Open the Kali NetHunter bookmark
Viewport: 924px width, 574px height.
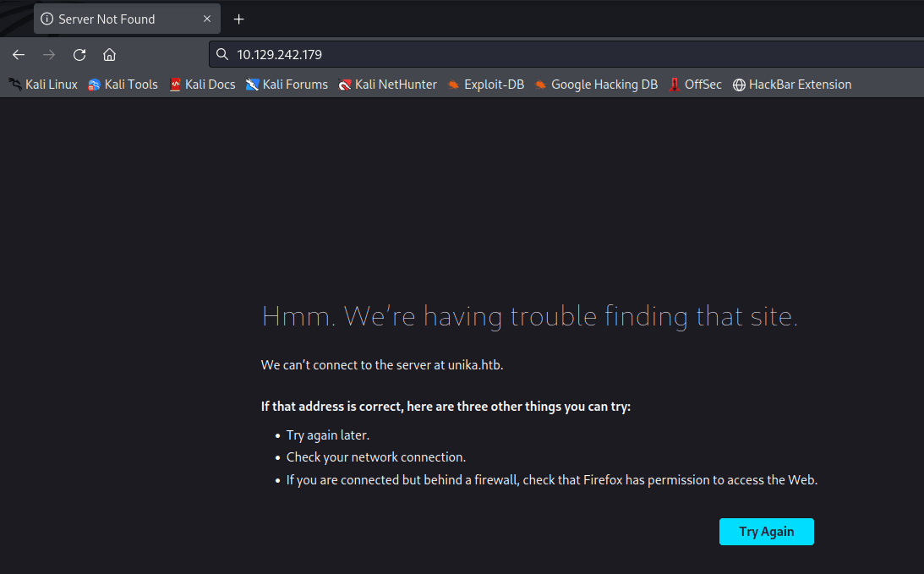click(x=387, y=85)
